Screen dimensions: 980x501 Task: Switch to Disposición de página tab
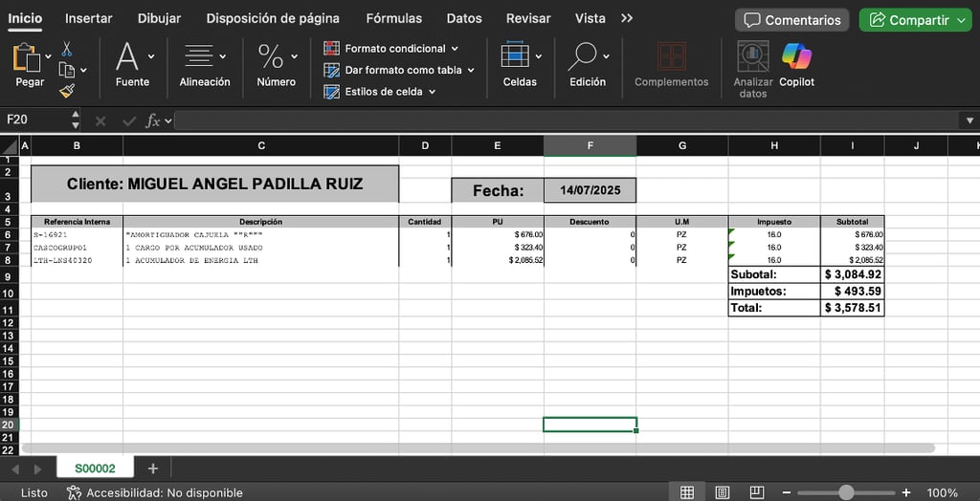pyautogui.click(x=273, y=18)
